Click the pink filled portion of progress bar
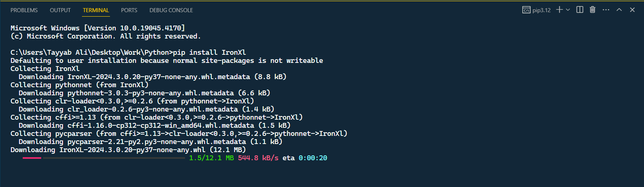Viewport: 644px width, 187px height. pos(32,158)
